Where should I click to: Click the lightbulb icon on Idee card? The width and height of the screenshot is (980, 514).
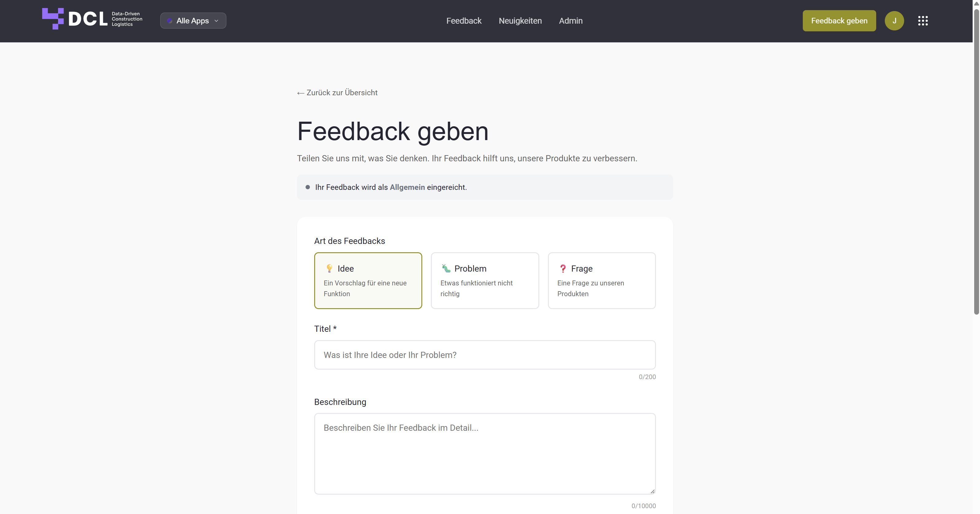click(330, 269)
